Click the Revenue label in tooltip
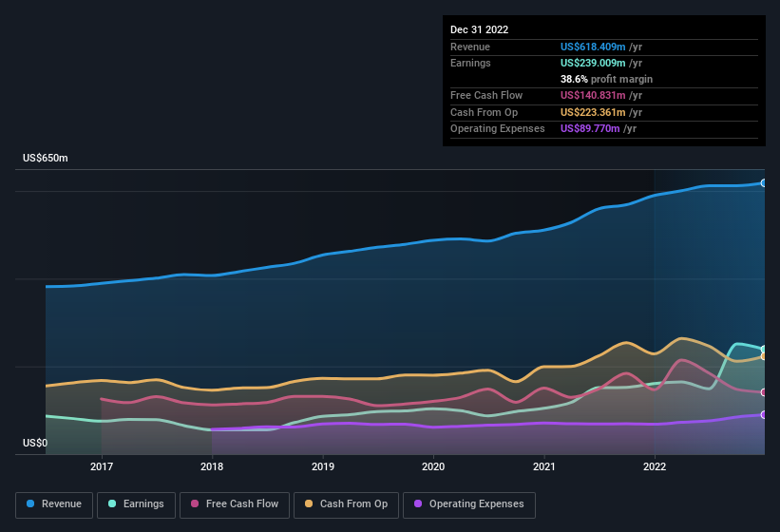 pos(470,47)
